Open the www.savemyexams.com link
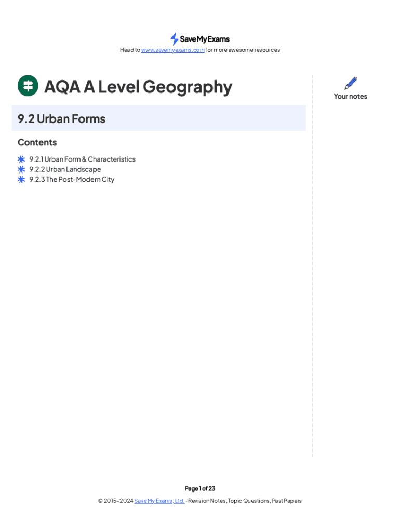Screen dimensions: 400x532 173,50
